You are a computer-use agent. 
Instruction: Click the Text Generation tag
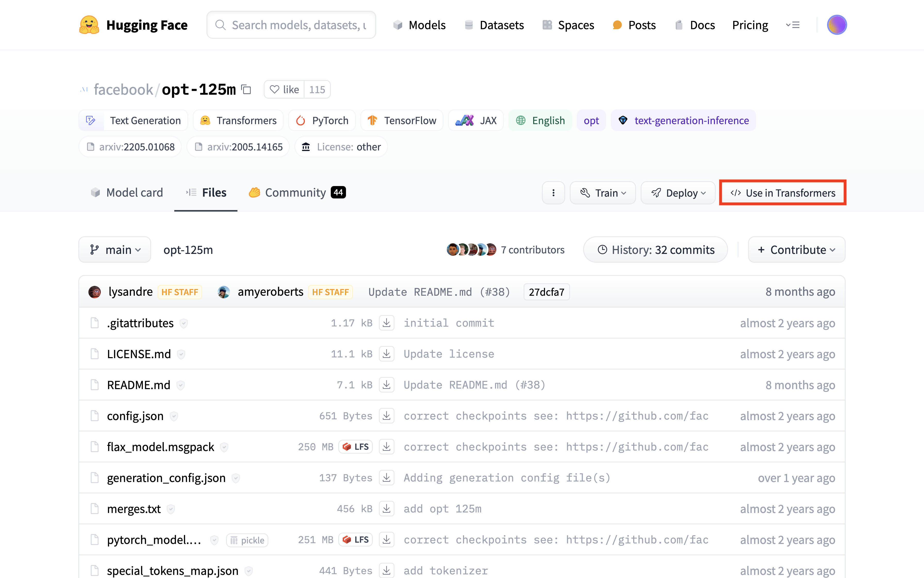point(133,121)
